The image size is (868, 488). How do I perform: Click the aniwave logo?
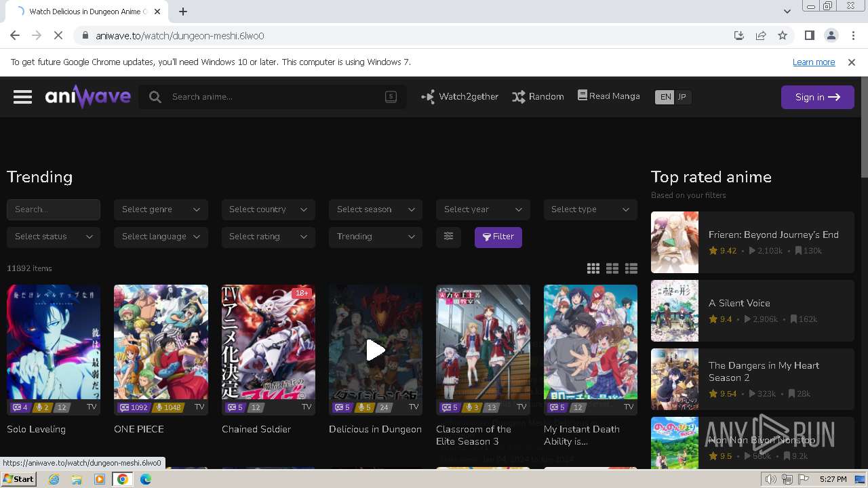[88, 97]
